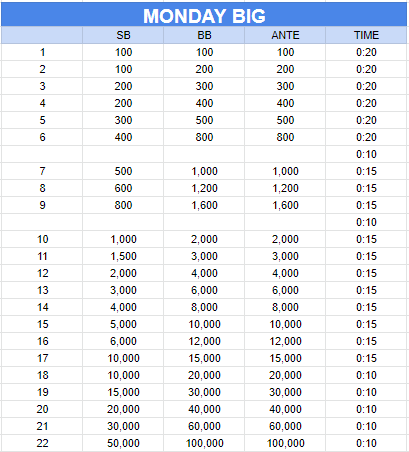Viewport: 409px width, 452px height.
Task: Click the BB column header
Action: (204, 35)
